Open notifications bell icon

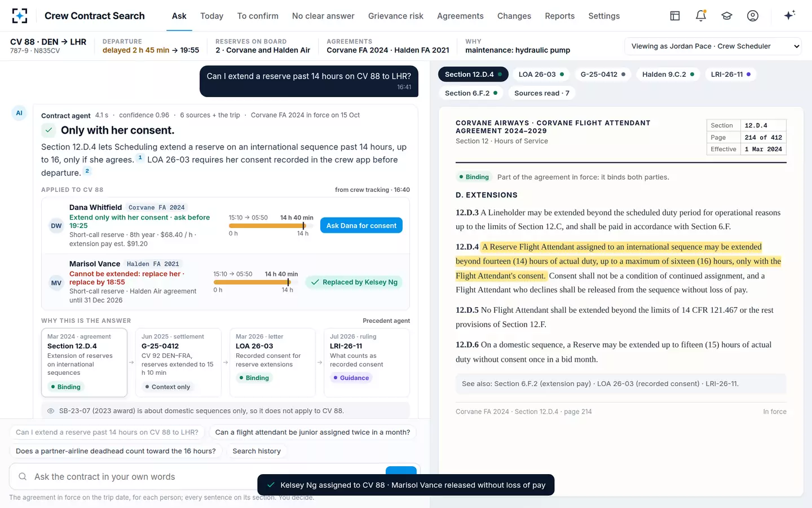click(701, 16)
